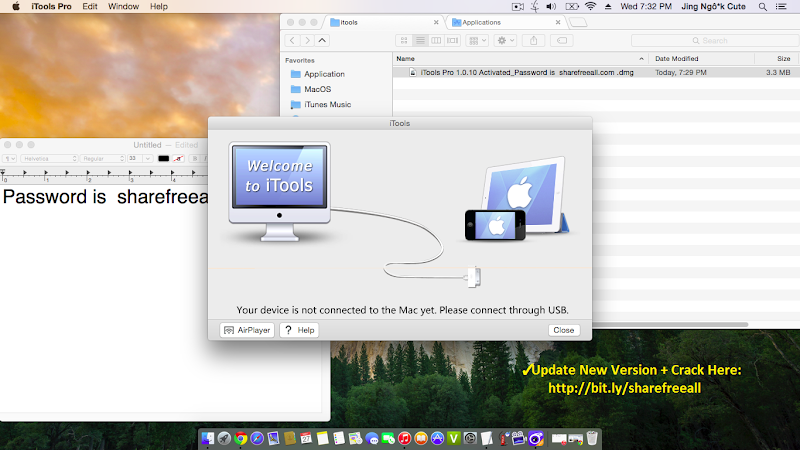Screen dimensions: 800x450
Task: Open Launchpad from the Dock
Action: (x=224, y=438)
